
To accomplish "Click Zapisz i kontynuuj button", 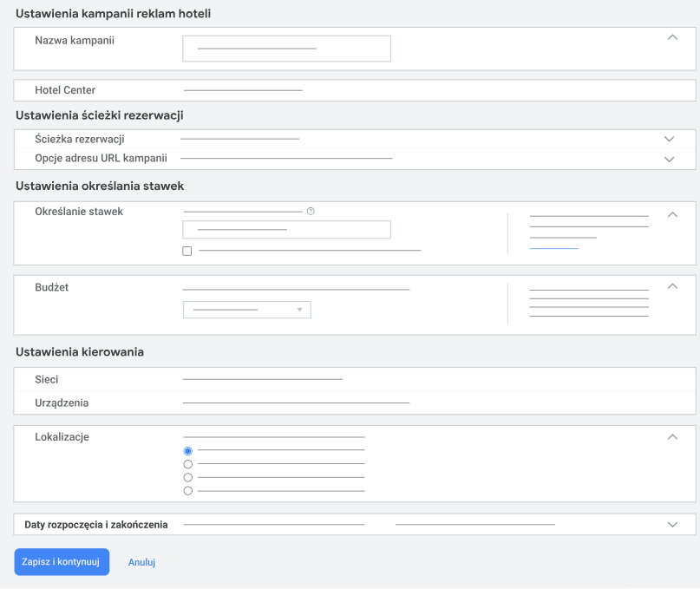I will point(62,562).
